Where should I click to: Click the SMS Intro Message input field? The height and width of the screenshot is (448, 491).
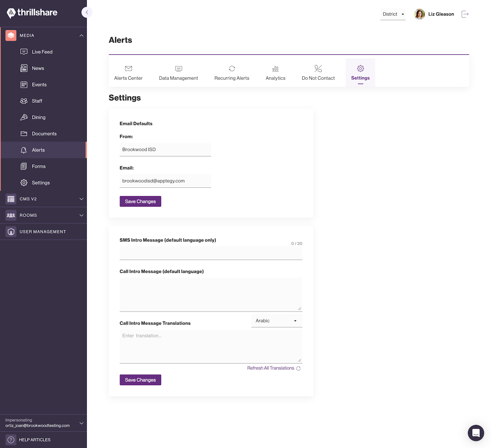(211, 253)
